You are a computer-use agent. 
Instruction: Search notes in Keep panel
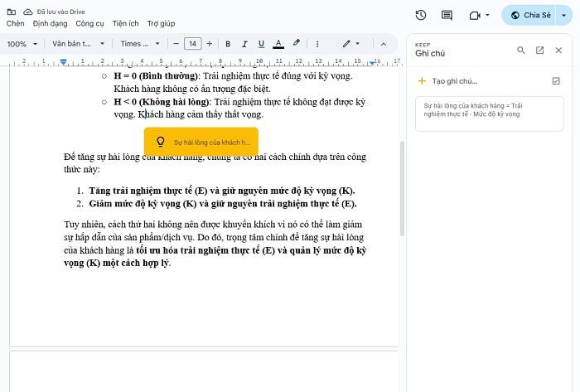pyautogui.click(x=521, y=51)
